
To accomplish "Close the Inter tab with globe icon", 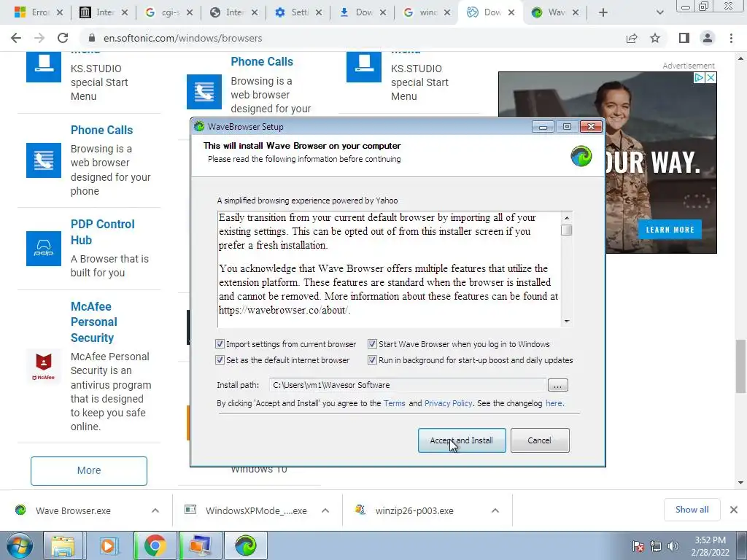I will click(254, 13).
